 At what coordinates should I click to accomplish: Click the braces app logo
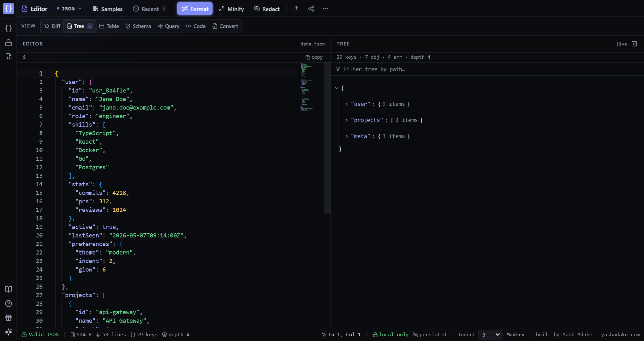tap(9, 9)
